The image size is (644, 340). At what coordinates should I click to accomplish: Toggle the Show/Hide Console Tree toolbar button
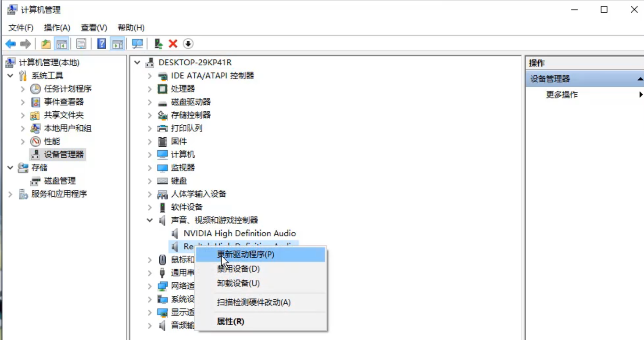point(61,44)
